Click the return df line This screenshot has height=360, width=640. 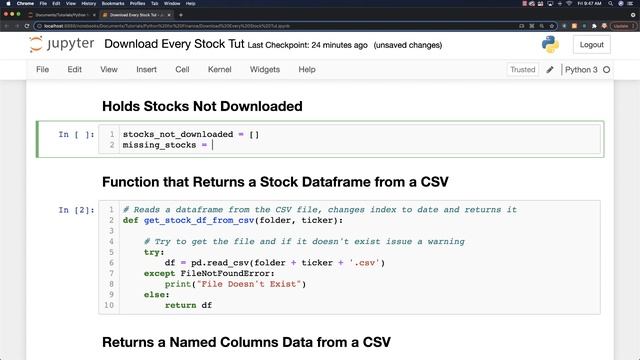click(188, 305)
